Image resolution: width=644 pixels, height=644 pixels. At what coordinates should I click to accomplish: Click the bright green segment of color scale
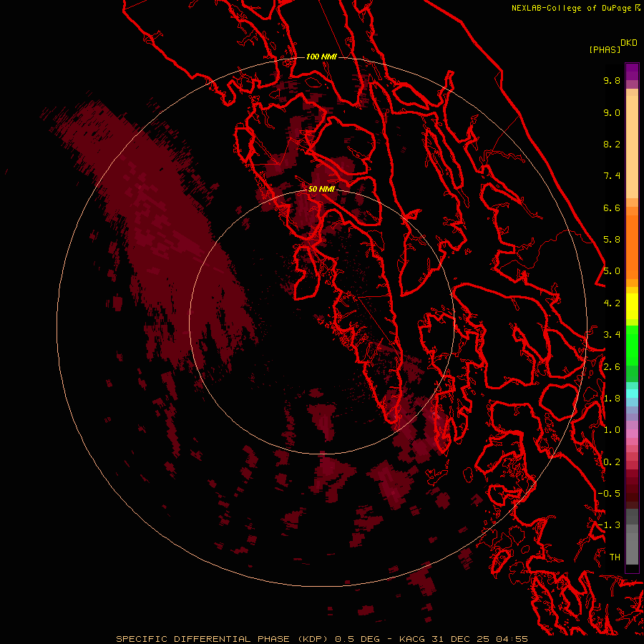632,346
